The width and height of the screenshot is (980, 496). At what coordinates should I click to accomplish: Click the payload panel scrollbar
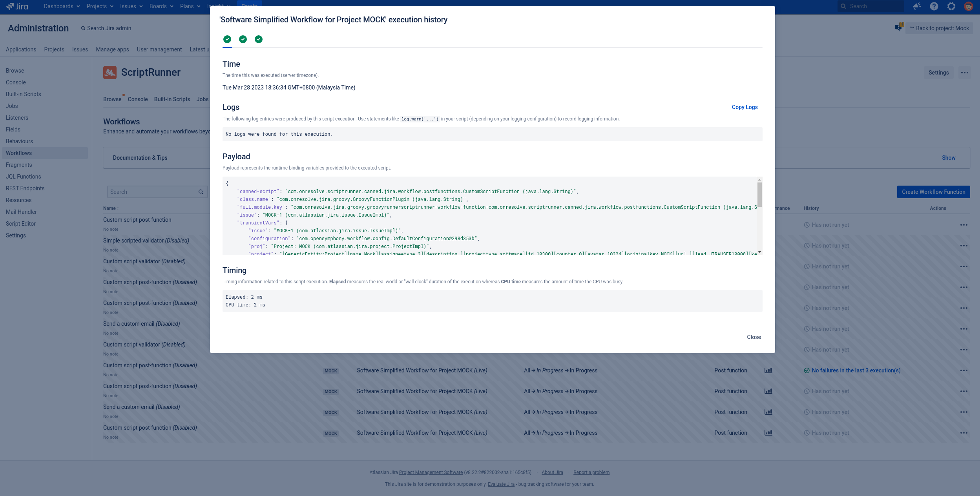759,195
